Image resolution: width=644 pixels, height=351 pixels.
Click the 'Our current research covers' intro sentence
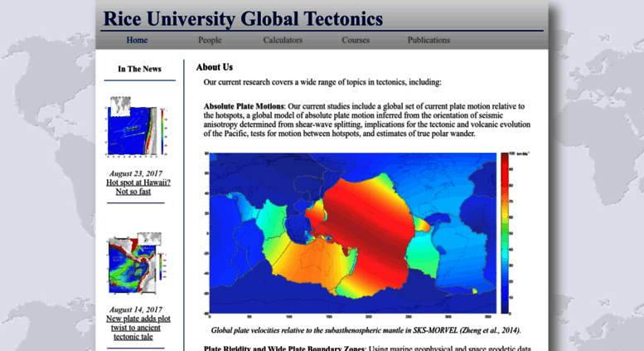322,82
